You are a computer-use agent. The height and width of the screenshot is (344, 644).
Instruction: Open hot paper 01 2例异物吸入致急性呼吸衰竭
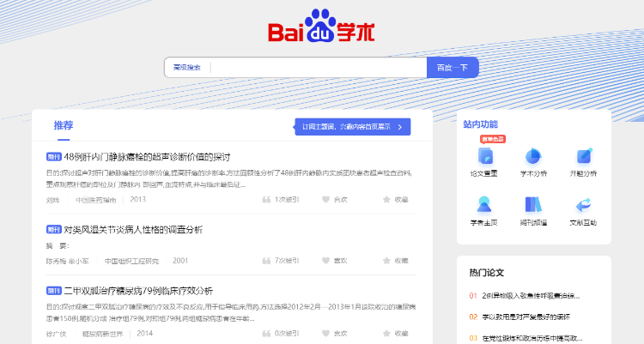tap(531, 296)
